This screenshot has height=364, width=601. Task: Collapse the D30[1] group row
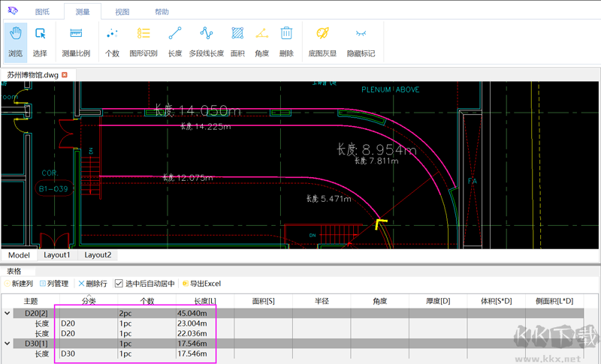[x=8, y=343]
